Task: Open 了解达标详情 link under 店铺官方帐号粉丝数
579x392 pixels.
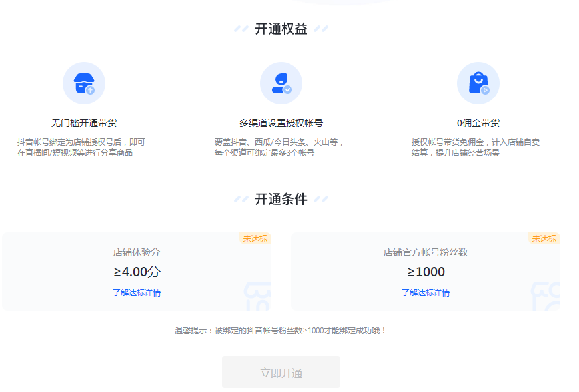Action: click(426, 293)
